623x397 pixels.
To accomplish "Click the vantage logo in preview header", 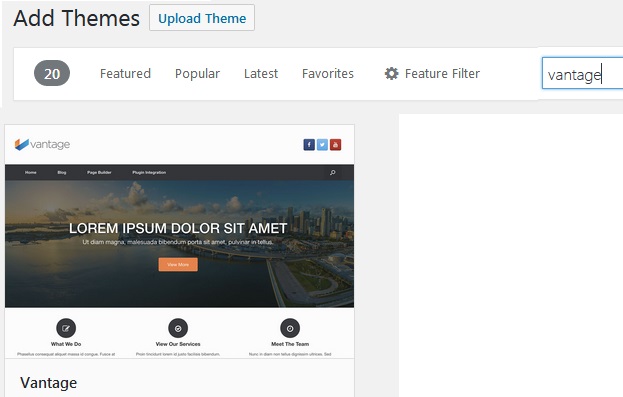I will (42, 144).
